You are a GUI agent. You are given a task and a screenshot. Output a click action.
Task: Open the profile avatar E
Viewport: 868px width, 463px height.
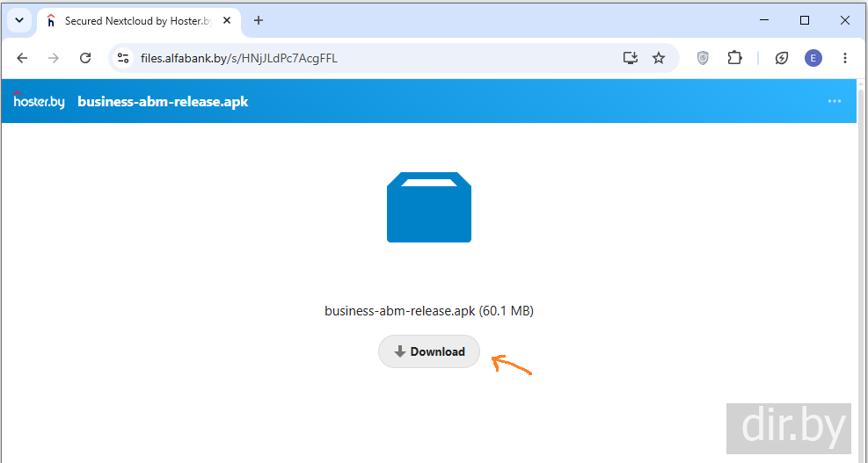(813, 58)
